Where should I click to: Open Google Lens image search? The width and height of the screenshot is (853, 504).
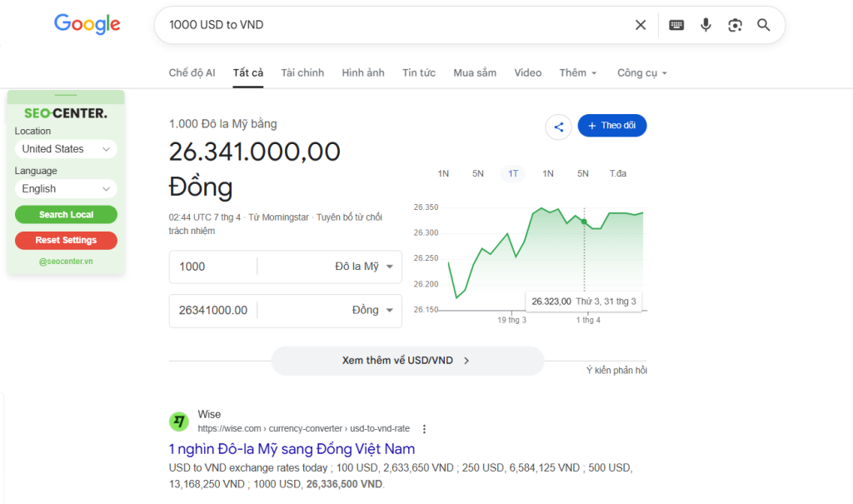pyautogui.click(x=735, y=25)
